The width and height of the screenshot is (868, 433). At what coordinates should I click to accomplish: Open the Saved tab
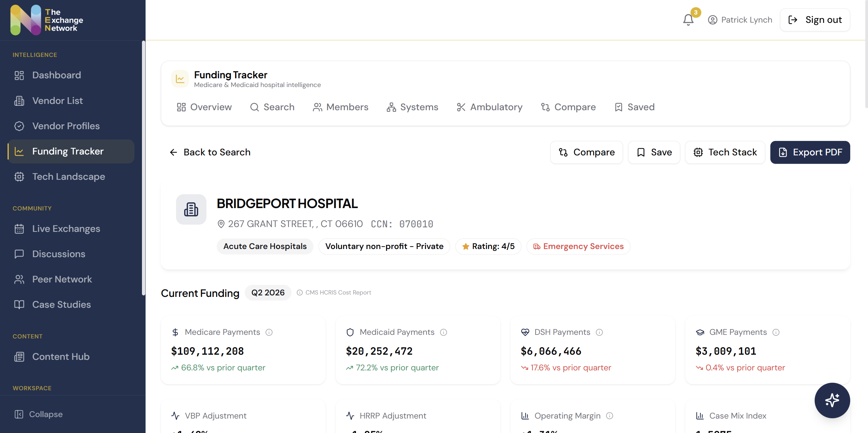click(x=634, y=107)
